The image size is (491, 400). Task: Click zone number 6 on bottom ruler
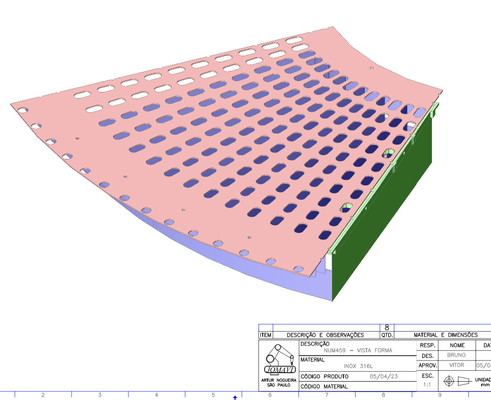(270, 395)
